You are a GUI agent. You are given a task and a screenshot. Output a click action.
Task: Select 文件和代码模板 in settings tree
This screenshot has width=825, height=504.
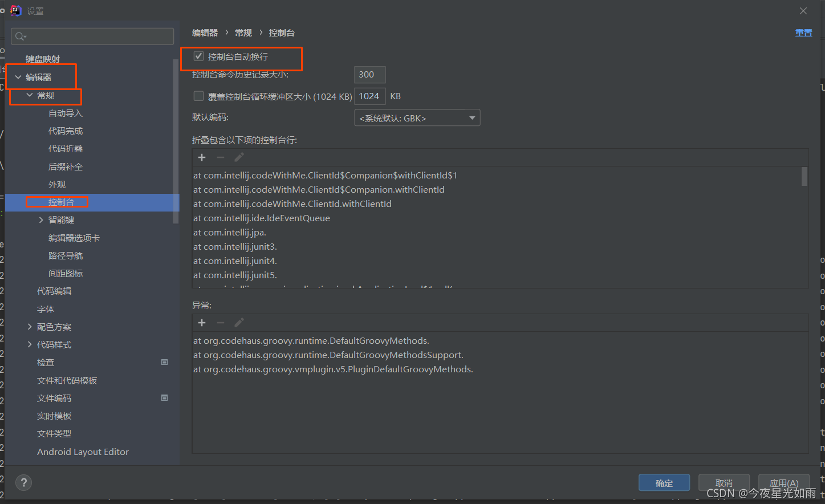coord(67,380)
